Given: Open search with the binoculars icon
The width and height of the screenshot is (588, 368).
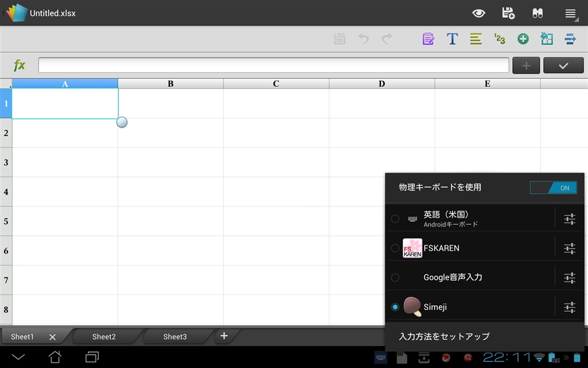Looking at the screenshot, I should pyautogui.click(x=537, y=13).
